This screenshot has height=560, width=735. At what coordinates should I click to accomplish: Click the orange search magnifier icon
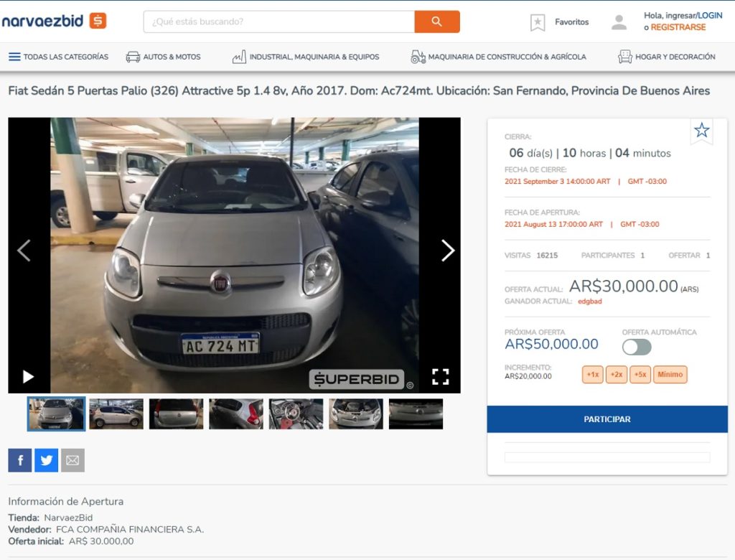tap(438, 22)
